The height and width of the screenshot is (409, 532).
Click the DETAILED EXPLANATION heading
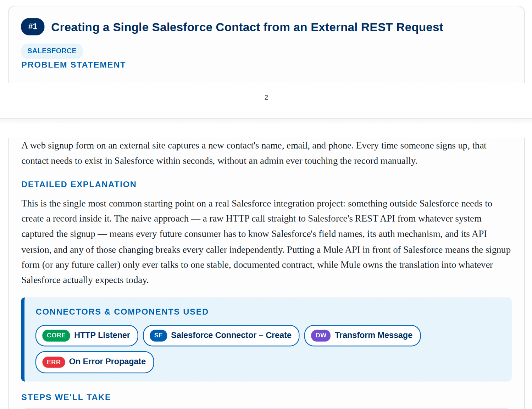[x=79, y=184]
